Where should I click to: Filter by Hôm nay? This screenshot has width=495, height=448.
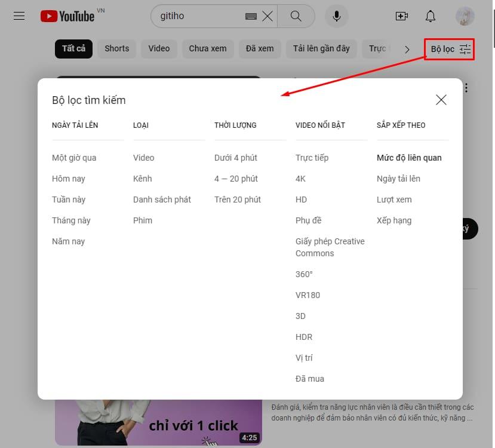69,179
